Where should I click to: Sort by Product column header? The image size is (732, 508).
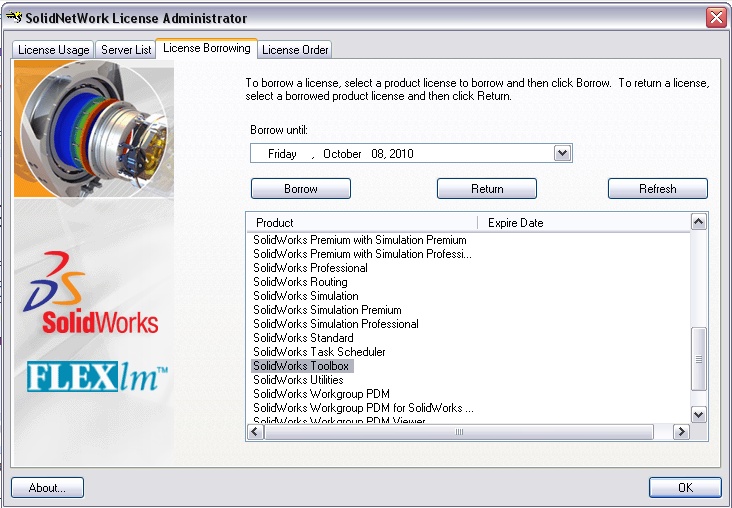(362, 223)
